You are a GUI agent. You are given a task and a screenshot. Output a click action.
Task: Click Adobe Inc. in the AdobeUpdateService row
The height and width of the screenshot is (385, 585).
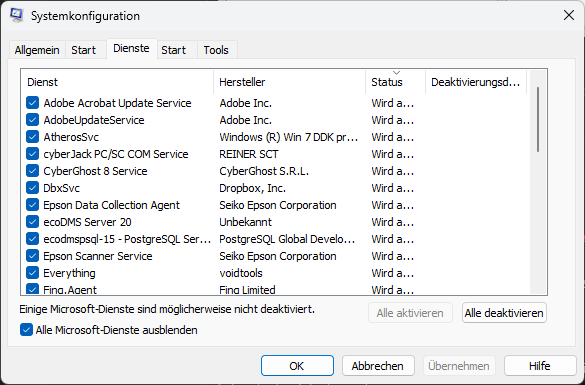click(x=245, y=120)
